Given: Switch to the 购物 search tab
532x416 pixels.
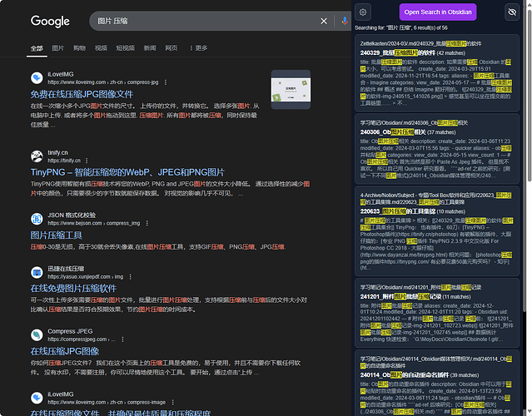Looking at the screenshot, I should click(x=79, y=48).
